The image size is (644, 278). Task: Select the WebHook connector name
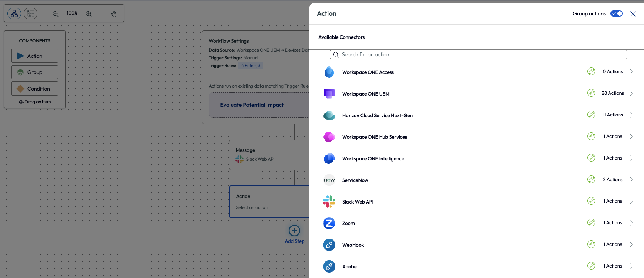coord(353,245)
